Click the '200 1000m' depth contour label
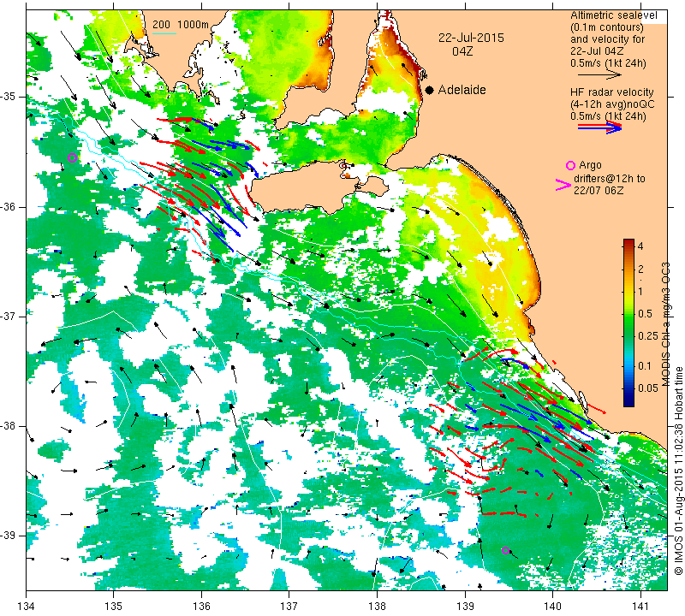Viewport: 685px width, 616px height. point(181,25)
